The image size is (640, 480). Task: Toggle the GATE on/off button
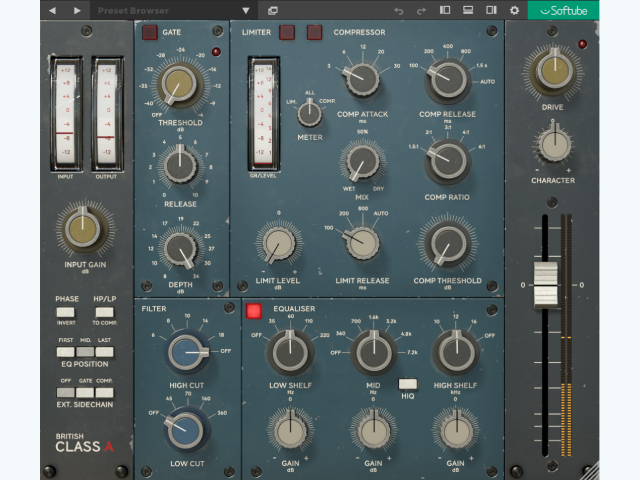pos(150,32)
